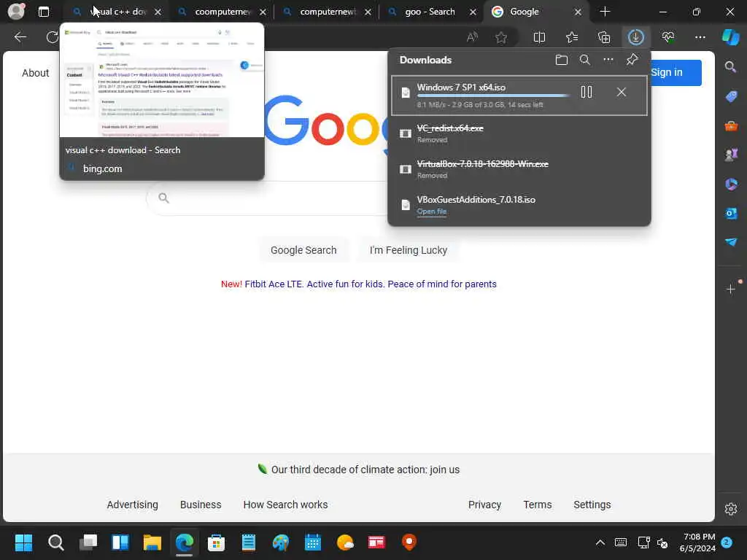This screenshot has width=747, height=560.
Task: Click the tab preview thumbnail of Bing search
Action: pos(162,80)
